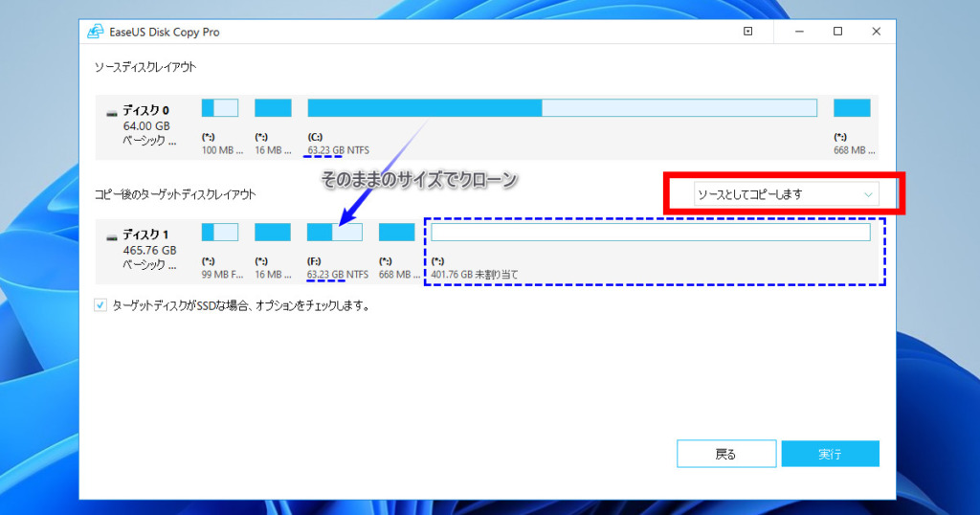Screen dimensions: 980x515
Task: Select the 401.76 GB unallocated space bar
Action: coord(650,232)
